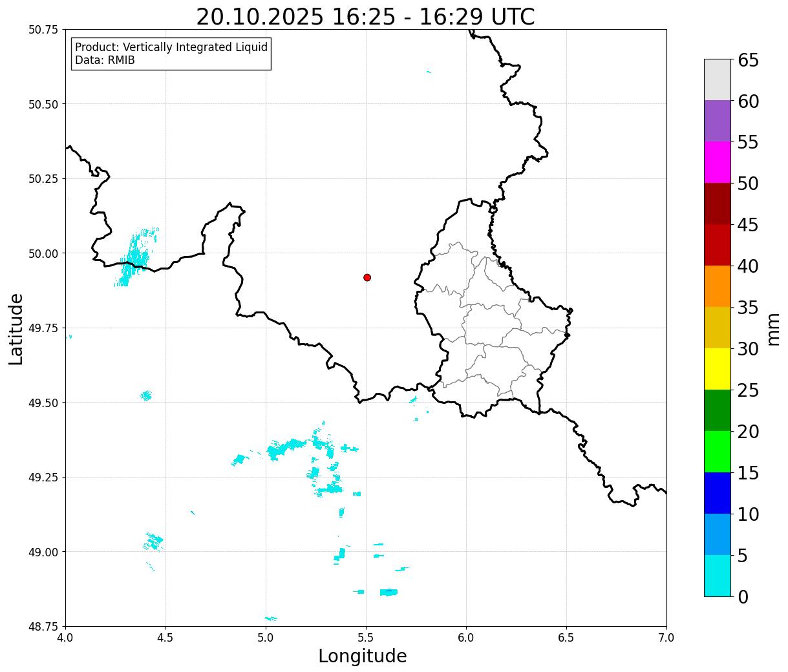
Task: Click the 7.0 longitude tick label
Action: click(x=666, y=638)
